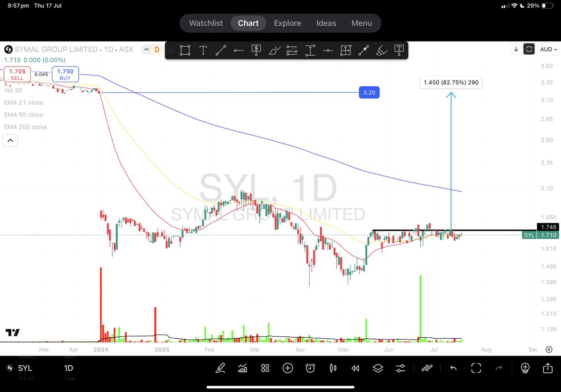Undo the last chart action
Viewport: 561px width, 392px height.
(x=453, y=368)
